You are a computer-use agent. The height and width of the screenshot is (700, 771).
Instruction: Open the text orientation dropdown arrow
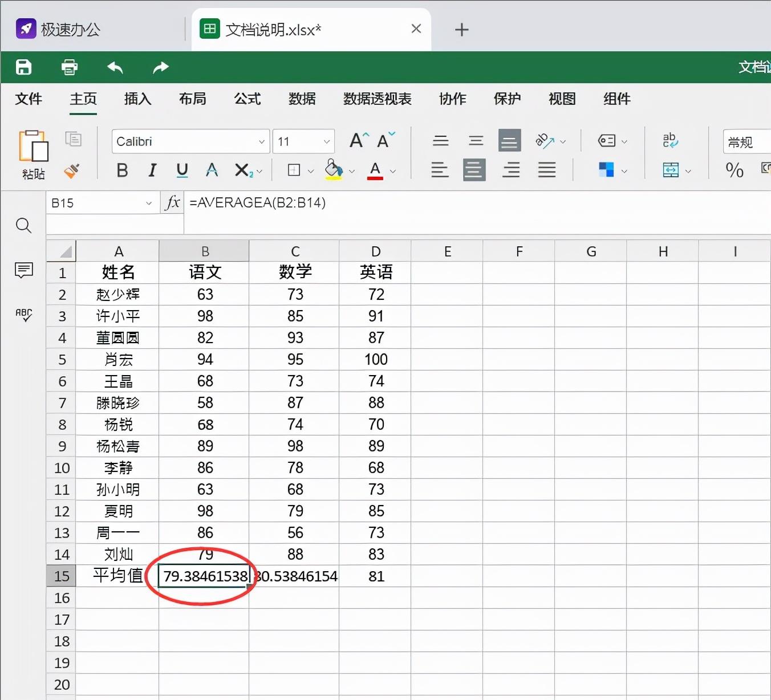click(563, 141)
